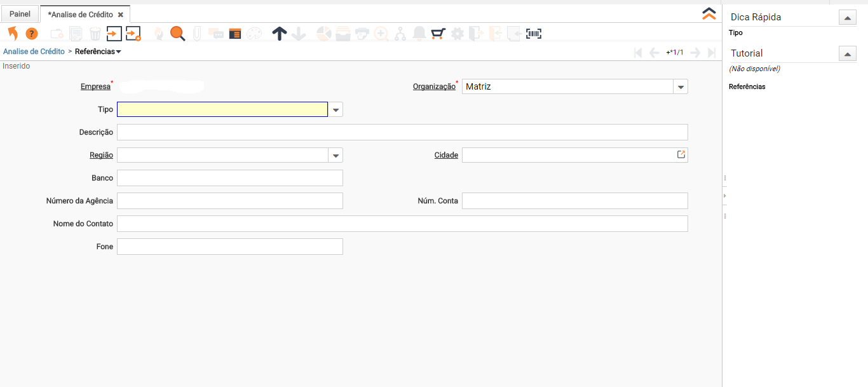The height and width of the screenshot is (387, 868).
Task: Click the Analise de Crédito breadcrumb link
Action: tap(34, 51)
